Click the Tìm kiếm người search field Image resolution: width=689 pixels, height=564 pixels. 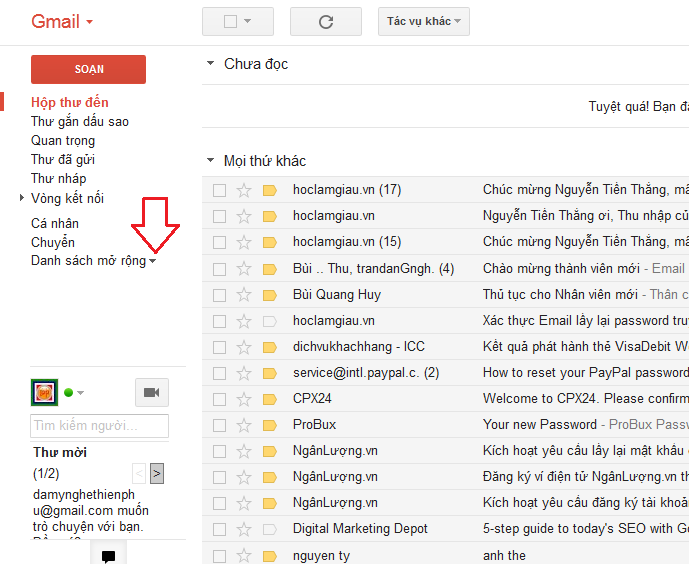[x=99, y=426]
